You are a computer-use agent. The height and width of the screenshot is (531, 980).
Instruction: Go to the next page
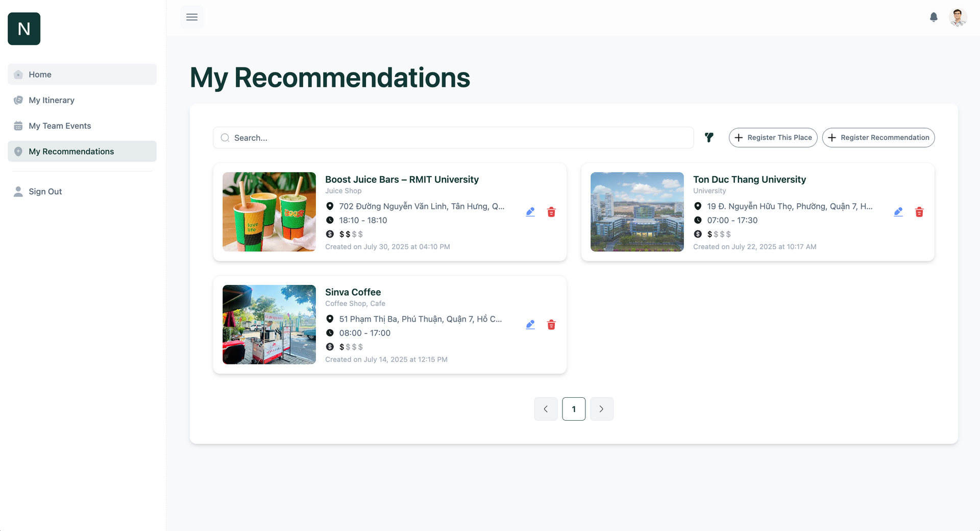tap(602, 409)
